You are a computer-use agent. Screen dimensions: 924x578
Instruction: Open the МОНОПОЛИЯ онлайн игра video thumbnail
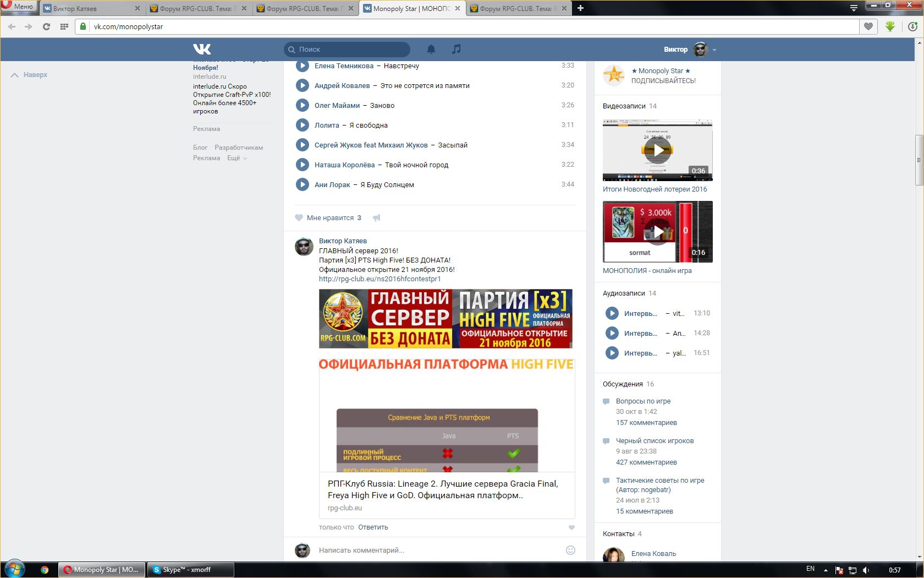(657, 232)
